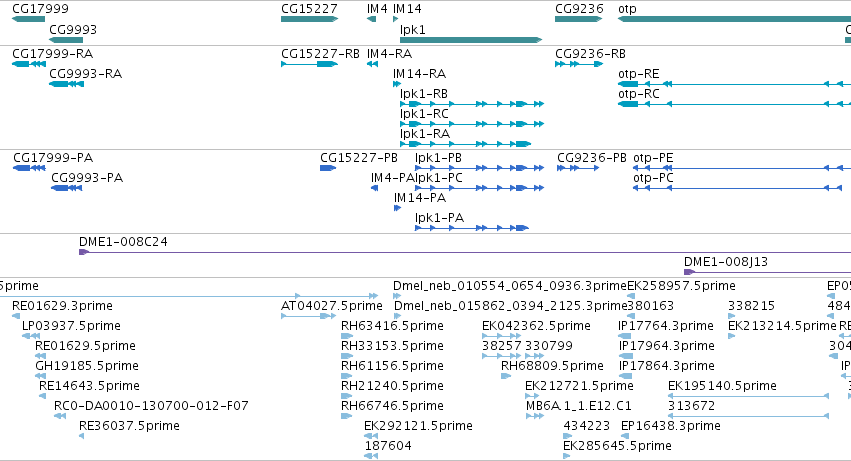Select EST RE01629.5prime
This screenshot has width=851, height=461.
[x=85, y=346]
